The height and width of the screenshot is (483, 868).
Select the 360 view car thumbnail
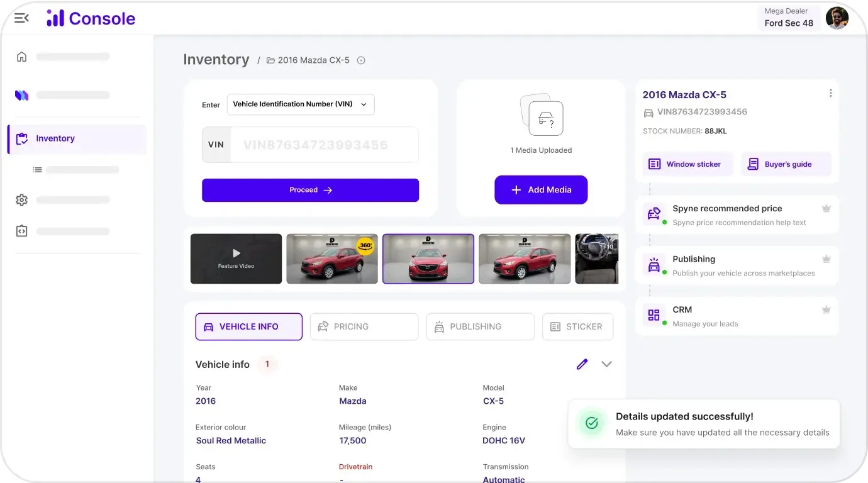[x=332, y=258]
